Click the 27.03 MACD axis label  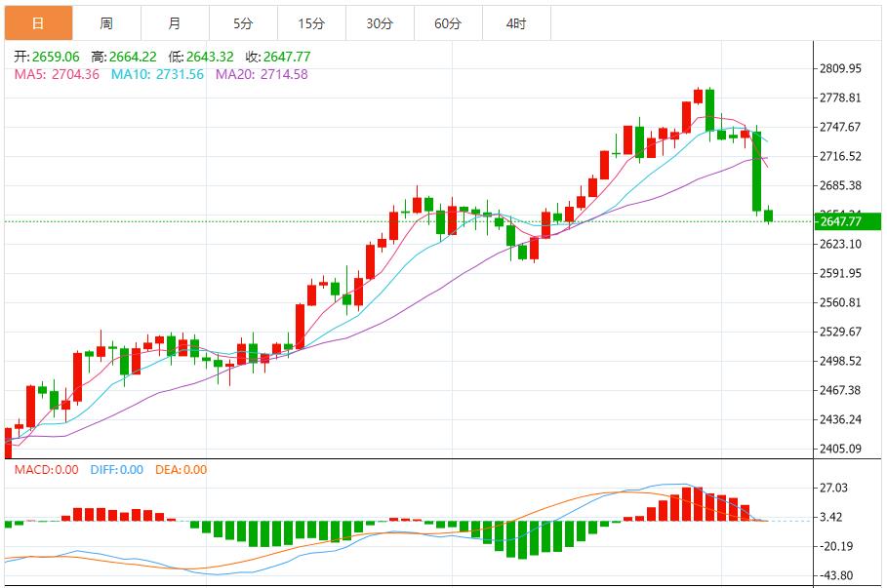(x=834, y=488)
